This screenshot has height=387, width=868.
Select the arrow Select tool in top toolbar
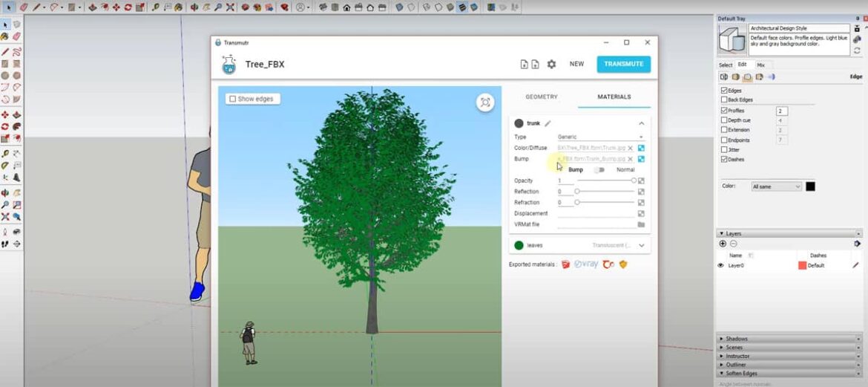(x=9, y=7)
